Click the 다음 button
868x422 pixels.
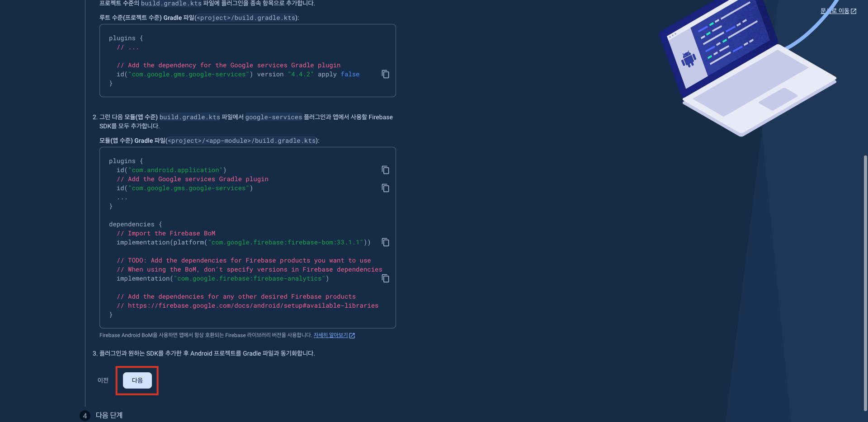point(137,380)
